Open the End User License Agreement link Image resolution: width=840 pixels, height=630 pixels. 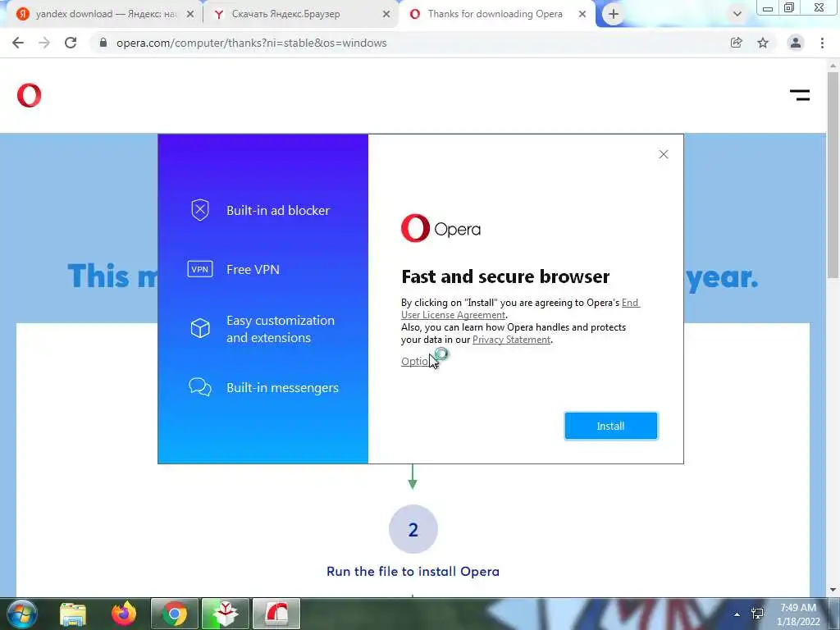point(520,308)
